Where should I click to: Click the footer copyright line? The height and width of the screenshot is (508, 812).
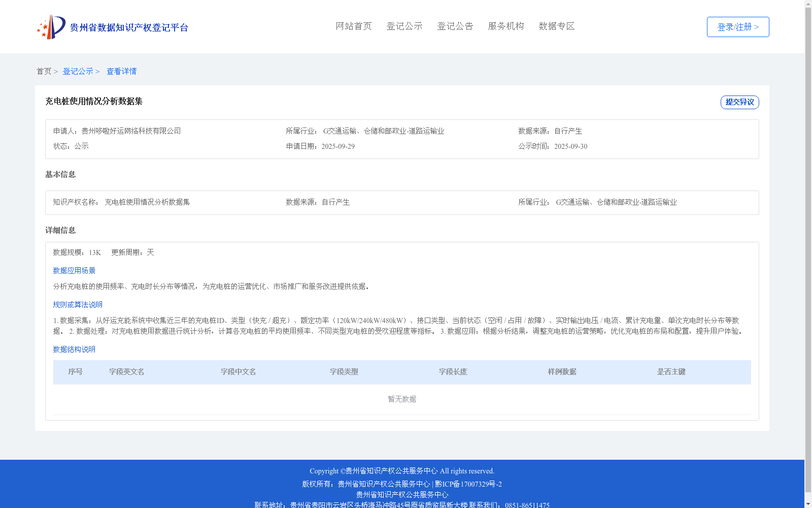402,471
